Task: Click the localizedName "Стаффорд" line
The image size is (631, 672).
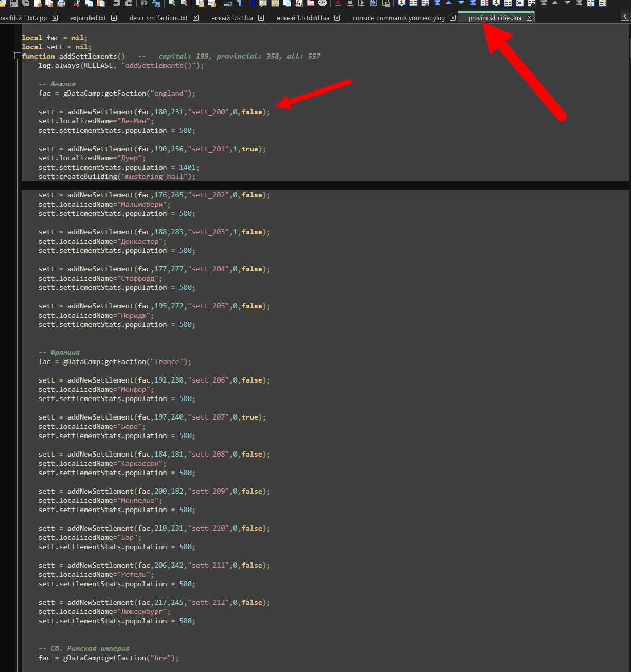Action: (100, 279)
